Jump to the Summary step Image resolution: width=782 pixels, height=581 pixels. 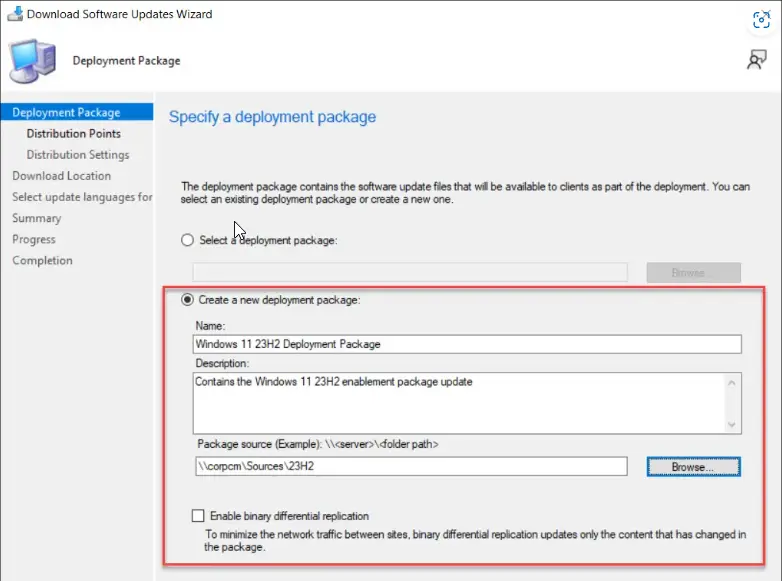(x=37, y=218)
